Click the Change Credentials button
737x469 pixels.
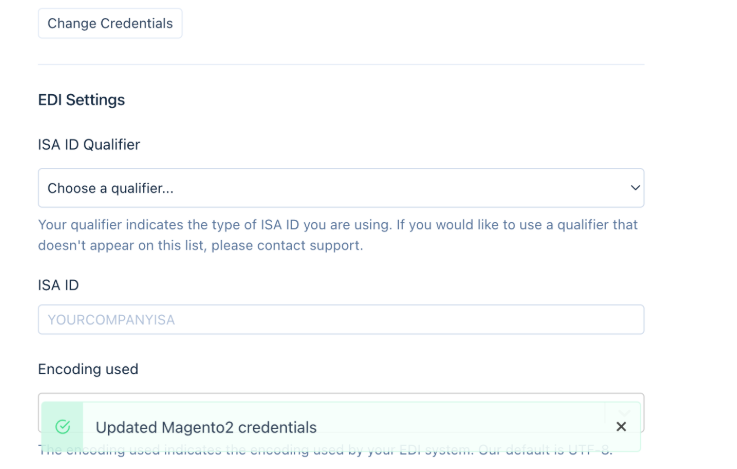(x=110, y=23)
